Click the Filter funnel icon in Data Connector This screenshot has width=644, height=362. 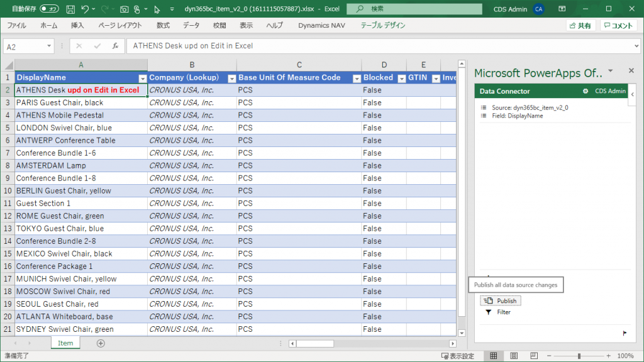[488, 312]
